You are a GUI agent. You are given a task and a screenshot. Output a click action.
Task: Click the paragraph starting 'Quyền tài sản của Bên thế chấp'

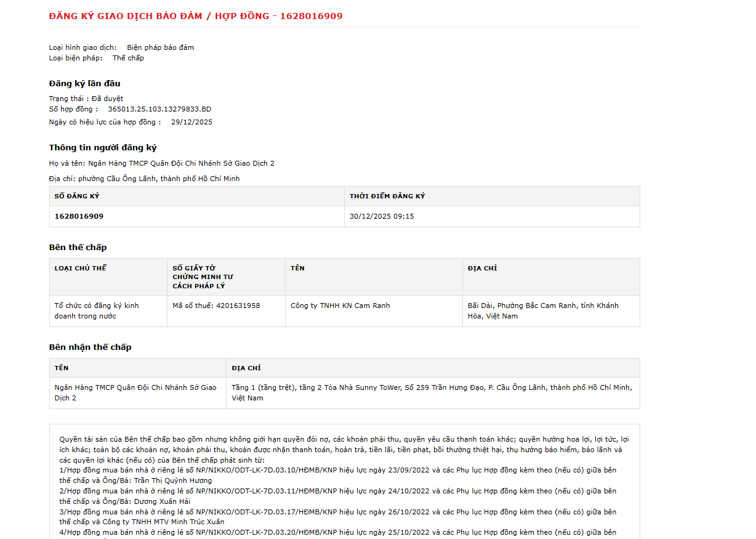[344, 450]
